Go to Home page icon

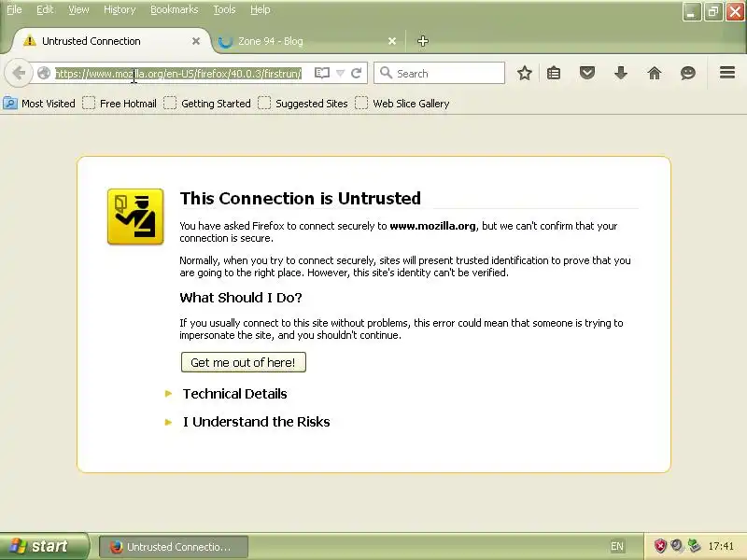pyautogui.click(x=655, y=73)
